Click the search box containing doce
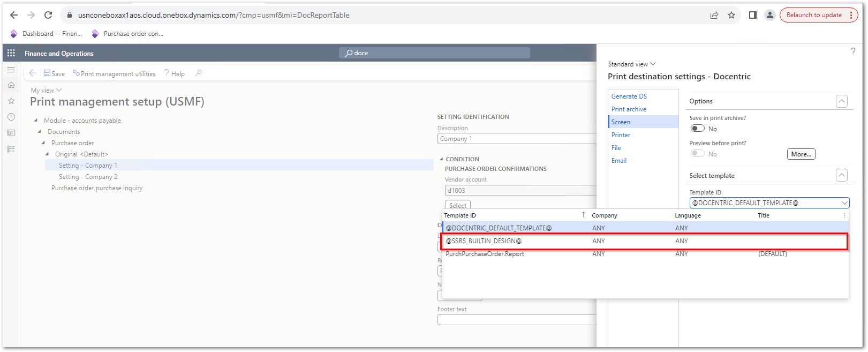The height and width of the screenshot is (352, 868). click(x=434, y=53)
